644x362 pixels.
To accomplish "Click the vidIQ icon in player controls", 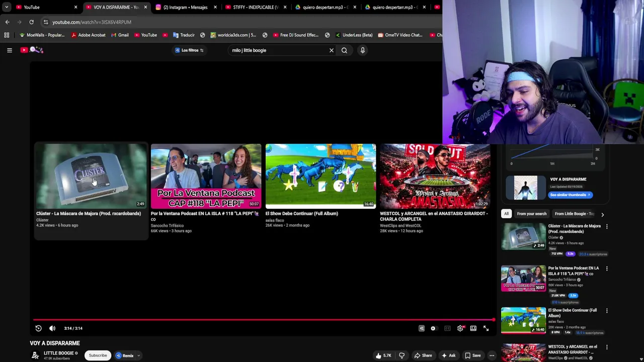I will pyautogui.click(x=422, y=328).
